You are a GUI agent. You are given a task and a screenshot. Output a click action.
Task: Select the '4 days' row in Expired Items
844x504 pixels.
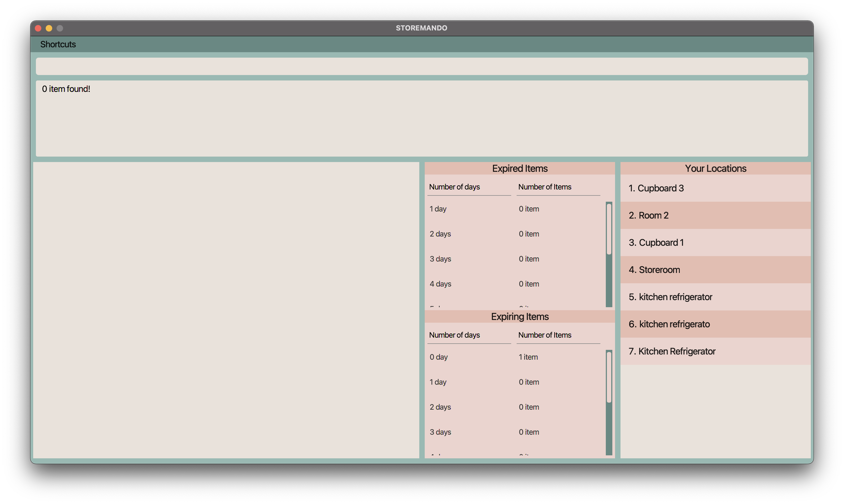click(514, 284)
